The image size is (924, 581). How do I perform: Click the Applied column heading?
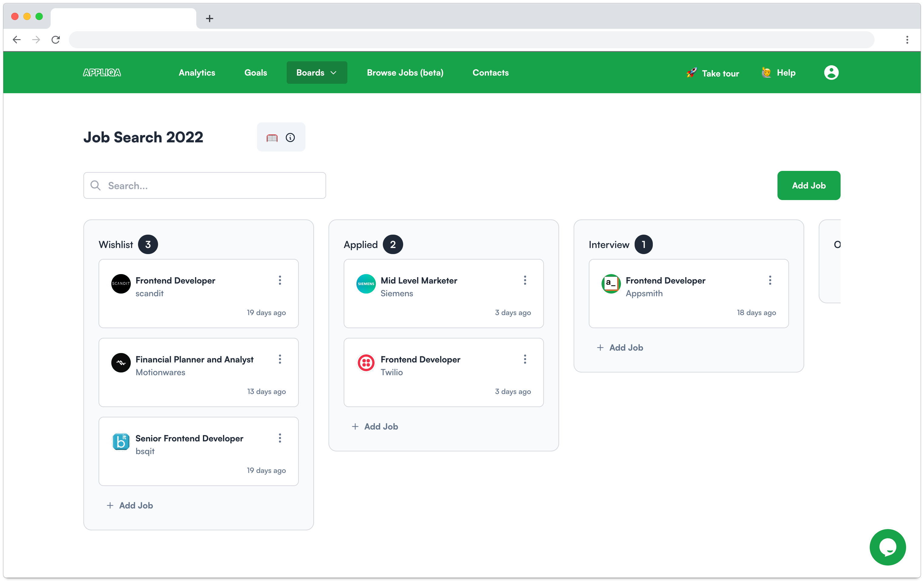coord(360,245)
